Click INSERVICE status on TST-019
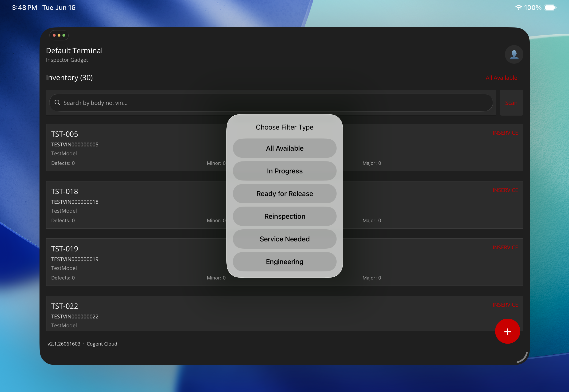This screenshot has height=392, width=569. (x=505, y=247)
